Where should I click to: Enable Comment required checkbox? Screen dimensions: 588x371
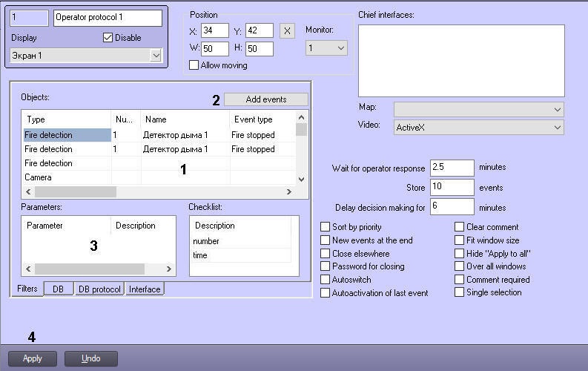[460, 280]
